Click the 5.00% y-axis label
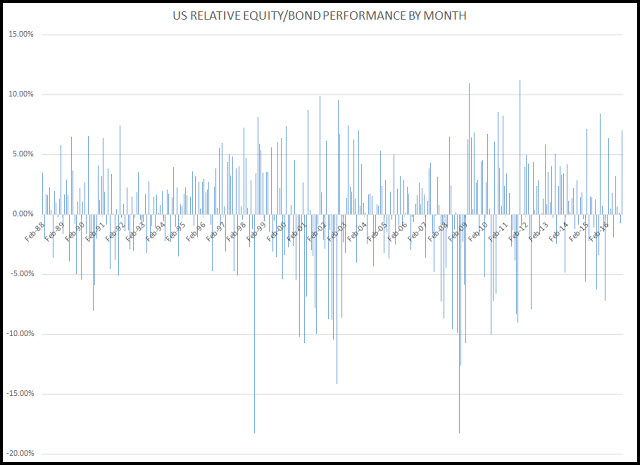The height and width of the screenshot is (465, 640). tap(21, 154)
